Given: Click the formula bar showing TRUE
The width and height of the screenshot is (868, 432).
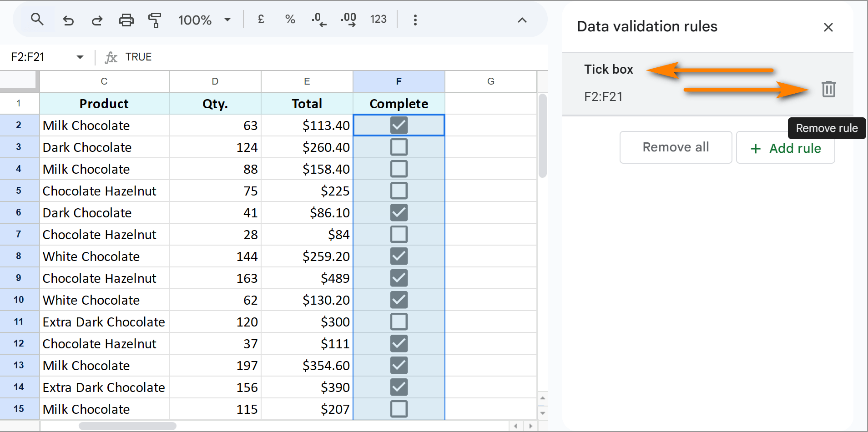Looking at the screenshot, I should tap(334, 57).
